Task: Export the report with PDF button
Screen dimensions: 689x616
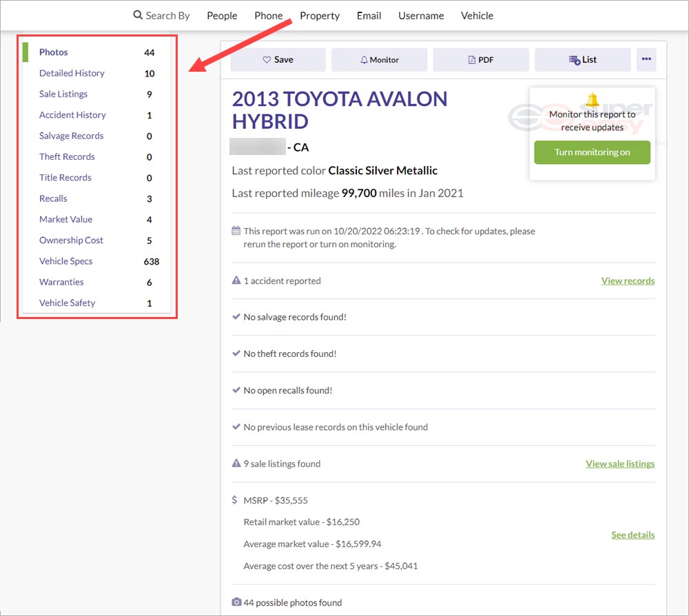Action: coord(481,60)
